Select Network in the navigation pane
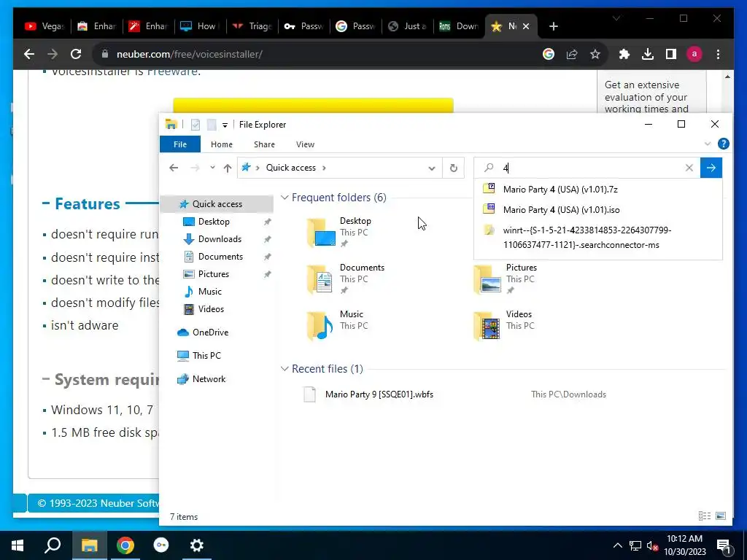Image resolution: width=747 pixels, height=560 pixels. (x=209, y=379)
